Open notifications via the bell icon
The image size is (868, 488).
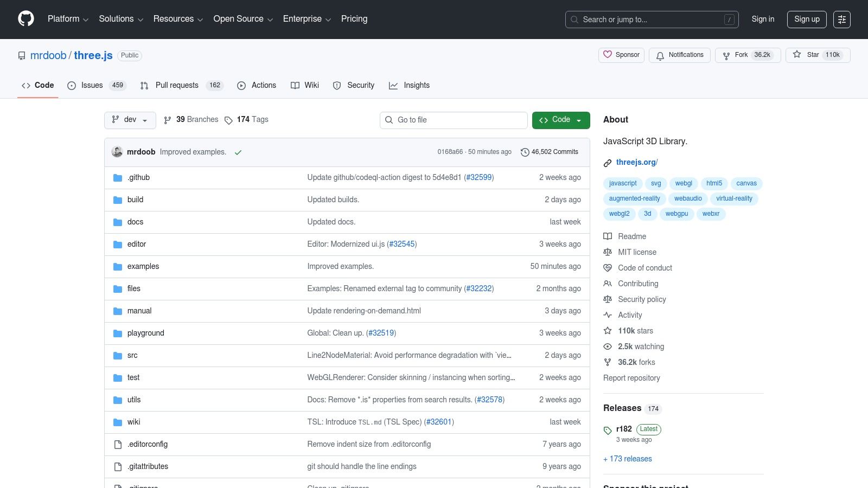coord(660,55)
